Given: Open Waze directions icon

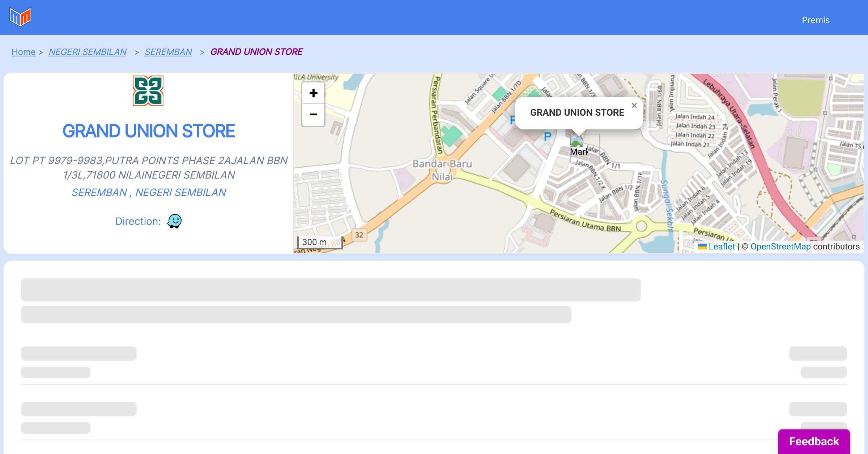Looking at the screenshot, I should [174, 221].
